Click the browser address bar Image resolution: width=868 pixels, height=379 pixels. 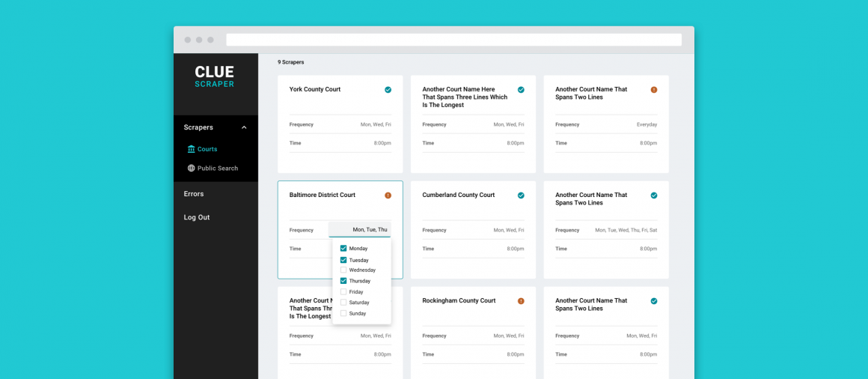(454, 40)
